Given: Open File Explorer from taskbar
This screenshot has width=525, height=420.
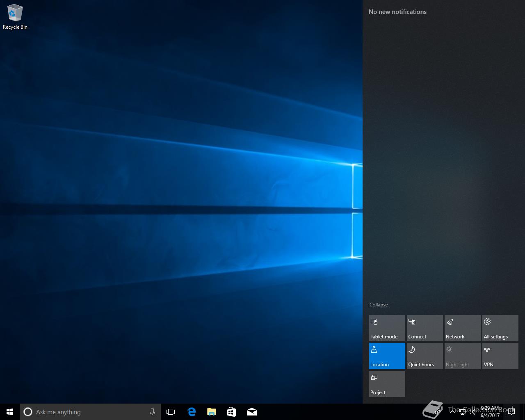Looking at the screenshot, I should tap(211, 412).
